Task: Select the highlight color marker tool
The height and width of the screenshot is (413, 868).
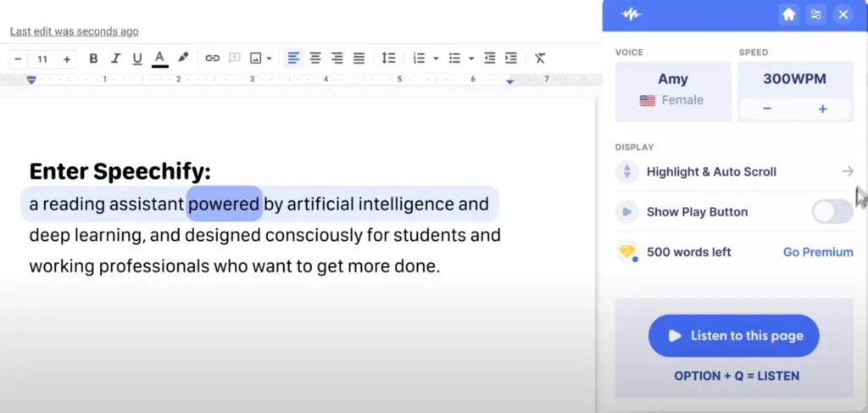Action: pyautogui.click(x=182, y=59)
